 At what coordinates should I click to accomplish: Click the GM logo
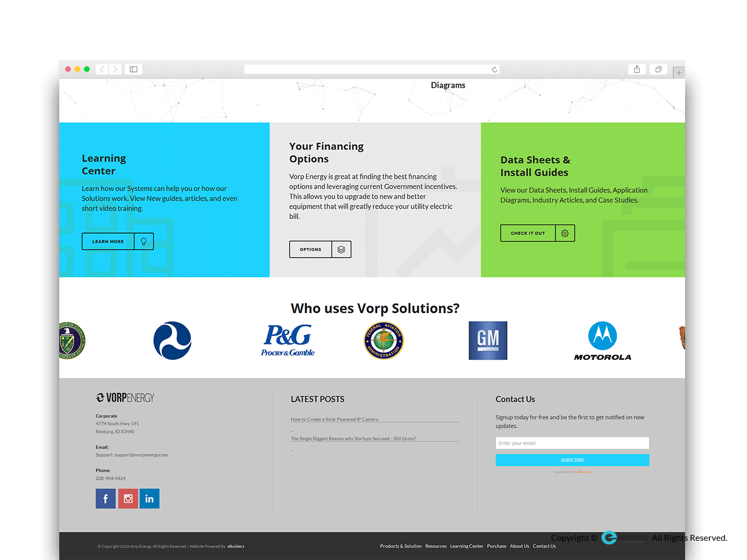click(x=488, y=340)
